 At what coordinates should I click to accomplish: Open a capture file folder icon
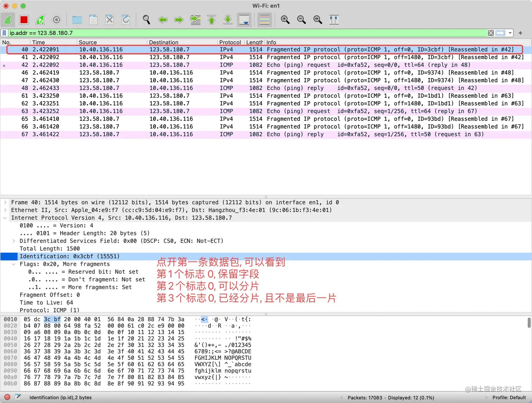pos(77,20)
